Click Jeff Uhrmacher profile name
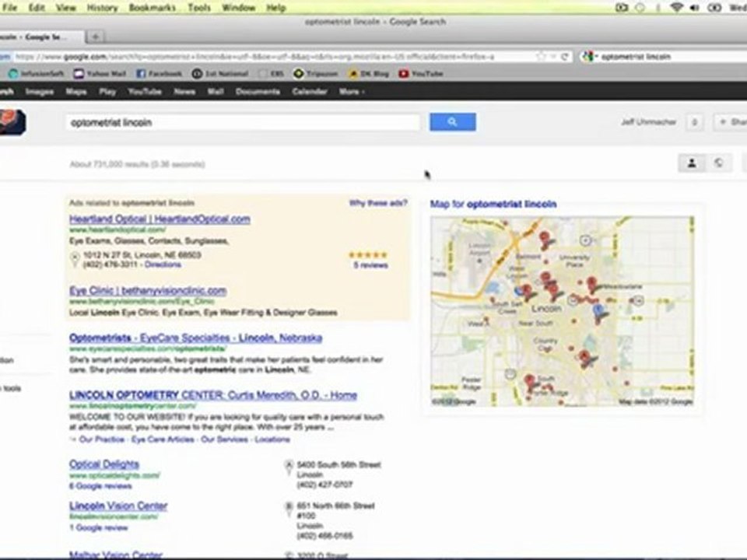This screenshot has width=747, height=560. pyautogui.click(x=648, y=122)
